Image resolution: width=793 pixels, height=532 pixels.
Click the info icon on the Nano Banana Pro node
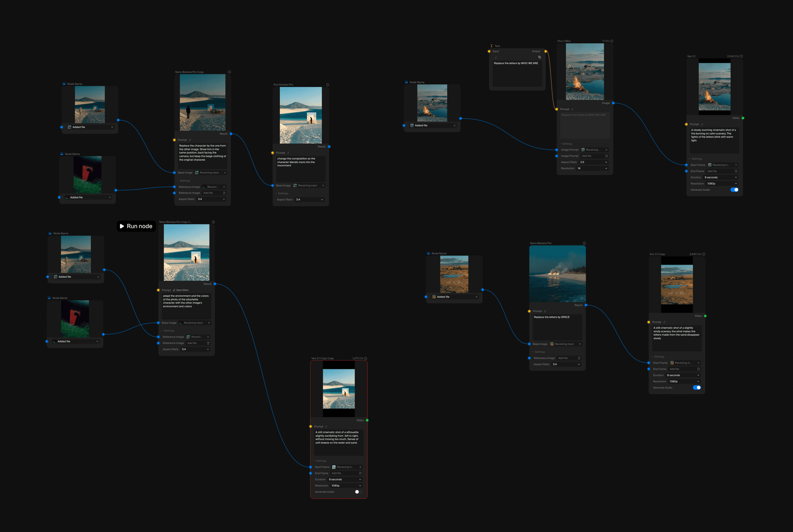[584, 243]
